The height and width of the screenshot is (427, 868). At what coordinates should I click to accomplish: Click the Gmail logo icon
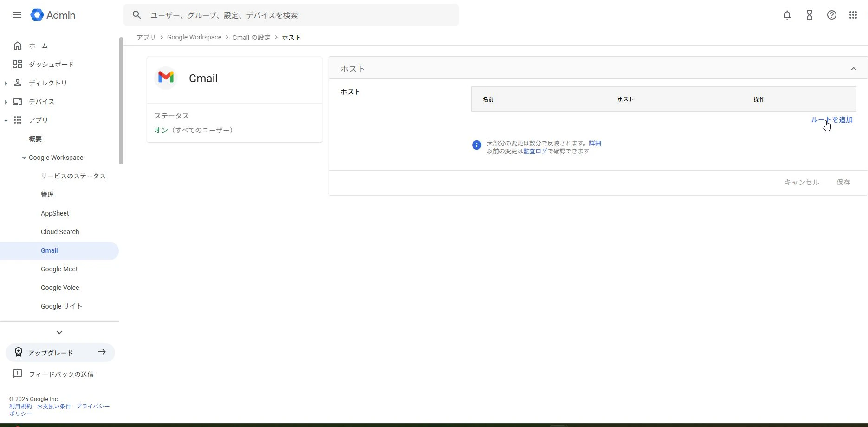pyautogui.click(x=166, y=78)
